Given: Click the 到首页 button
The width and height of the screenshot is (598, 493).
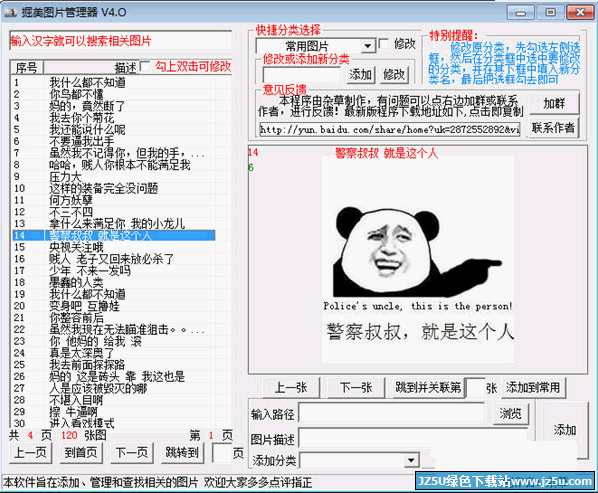Looking at the screenshot, I should 81,453.
